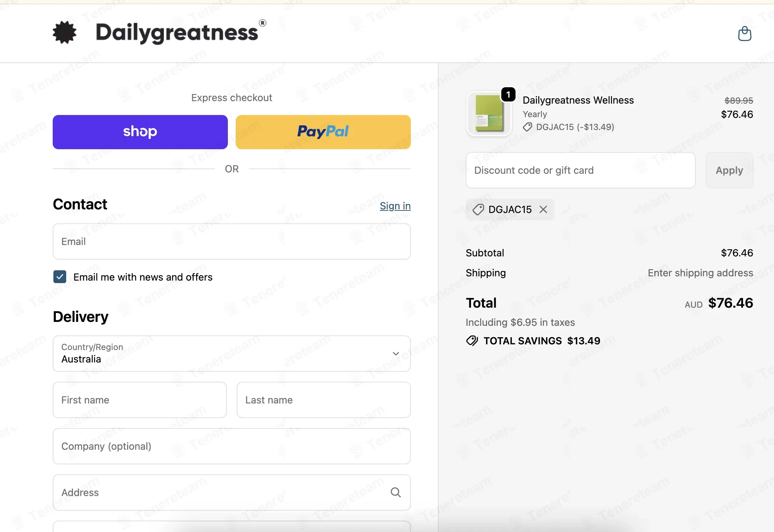Image resolution: width=774 pixels, height=532 pixels.
Task: Click the DGJAC15 tag icon chip
Action: (x=478, y=210)
